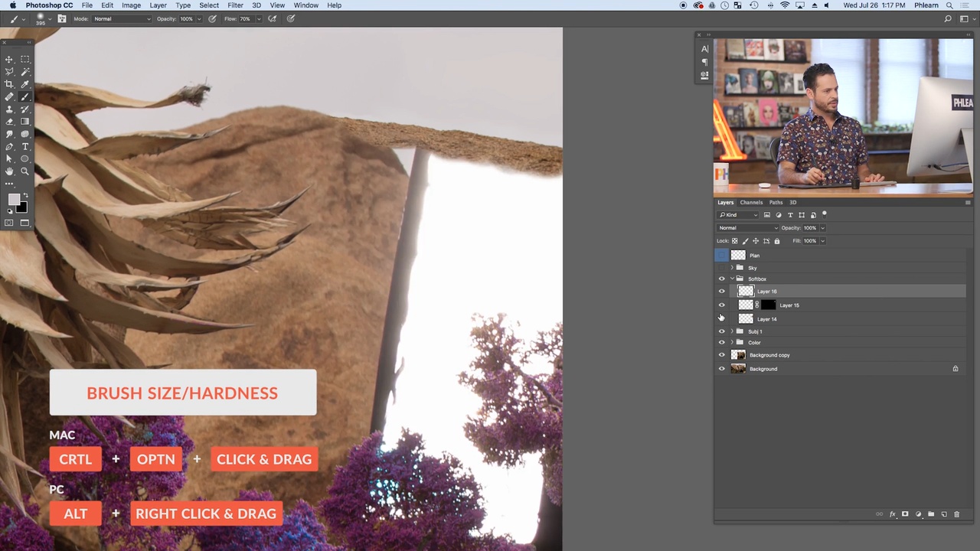Set the foreground color swatch
The width and height of the screenshot is (980, 551).
point(13,200)
